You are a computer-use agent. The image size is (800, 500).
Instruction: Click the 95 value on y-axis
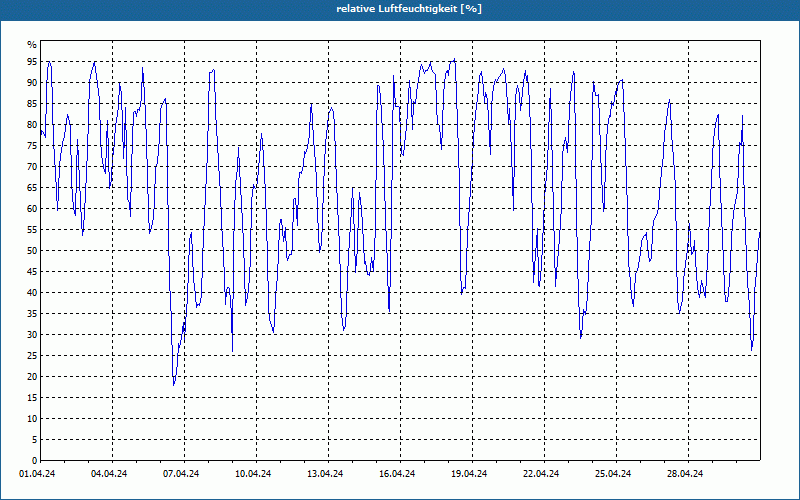[x=32, y=62]
